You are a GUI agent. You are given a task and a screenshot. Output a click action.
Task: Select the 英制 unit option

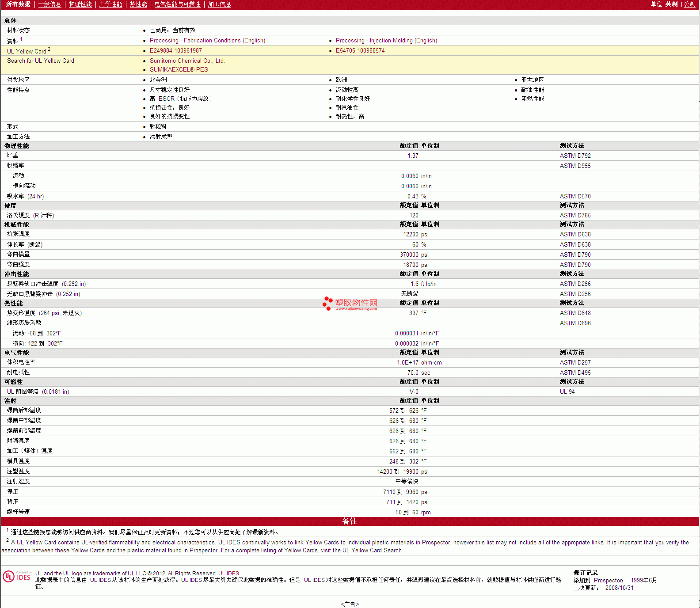[672, 4]
